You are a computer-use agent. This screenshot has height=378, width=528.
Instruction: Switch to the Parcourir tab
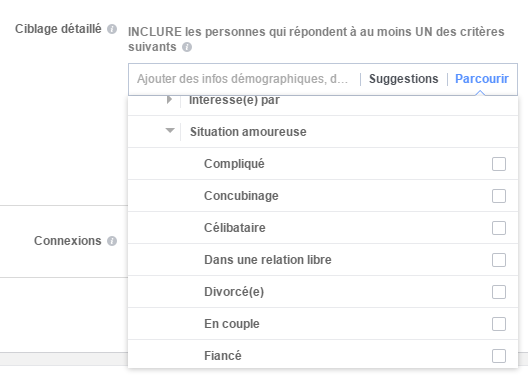pyautogui.click(x=482, y=79)
